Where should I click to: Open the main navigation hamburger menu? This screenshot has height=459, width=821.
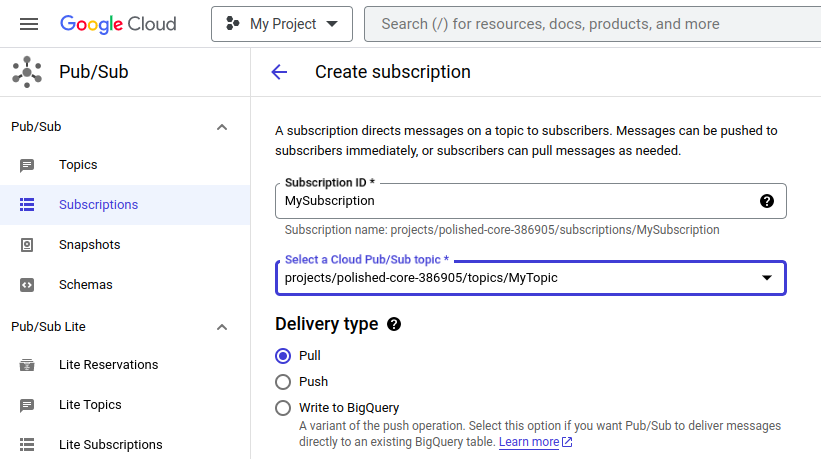click(x=28, y=24)
